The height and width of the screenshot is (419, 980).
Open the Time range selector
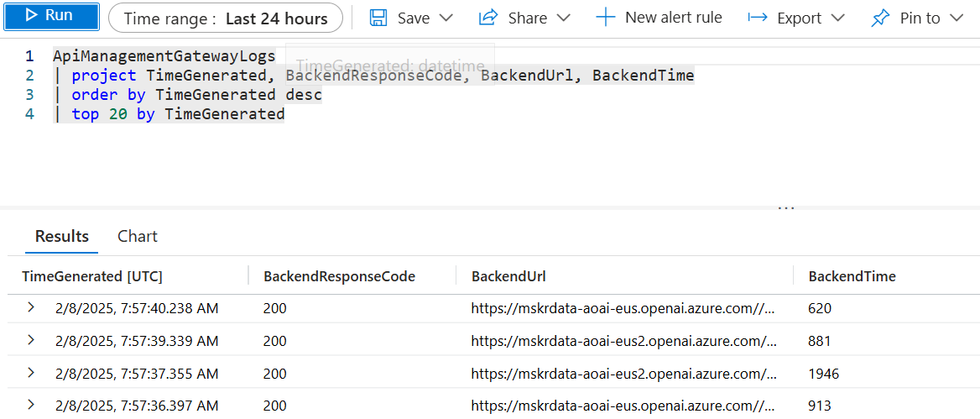coord(225,18)
